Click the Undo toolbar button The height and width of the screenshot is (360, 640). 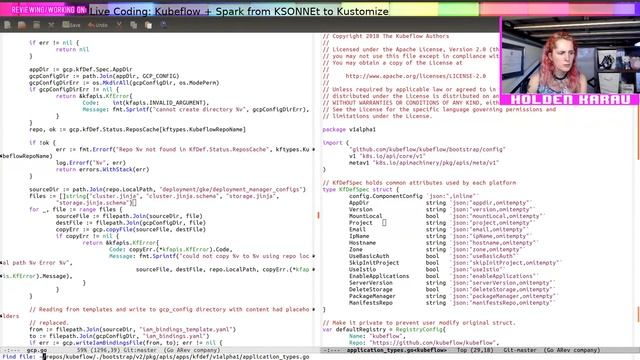click(x=98, y=25)
